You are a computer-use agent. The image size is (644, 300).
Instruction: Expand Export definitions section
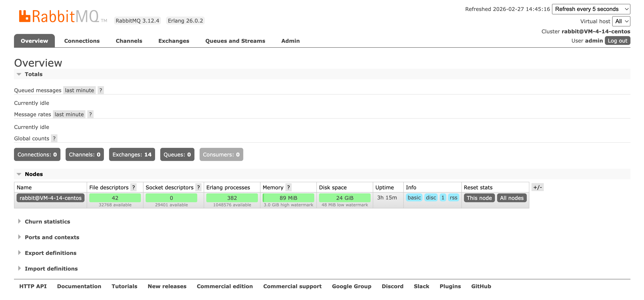(51, 253)
